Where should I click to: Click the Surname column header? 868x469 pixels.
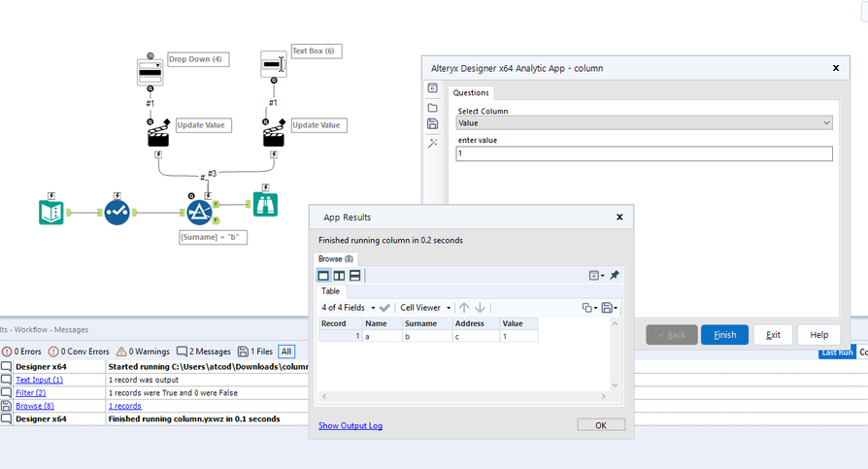427,323
